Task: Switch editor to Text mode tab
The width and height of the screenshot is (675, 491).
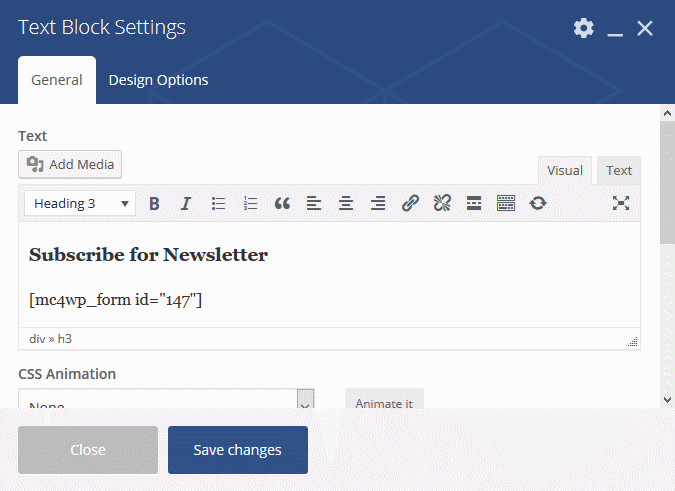Action: point(619,170)
